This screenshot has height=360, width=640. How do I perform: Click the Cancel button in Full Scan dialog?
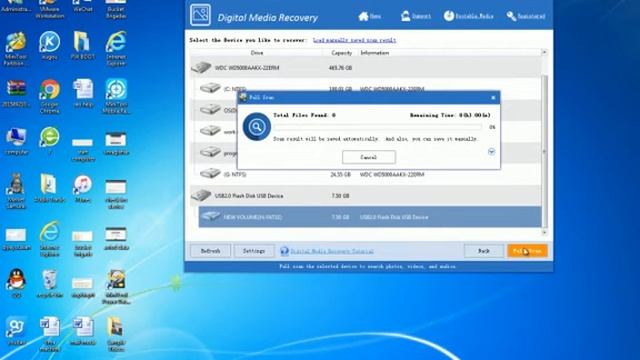pyautogui.click(x=369, y=157)
